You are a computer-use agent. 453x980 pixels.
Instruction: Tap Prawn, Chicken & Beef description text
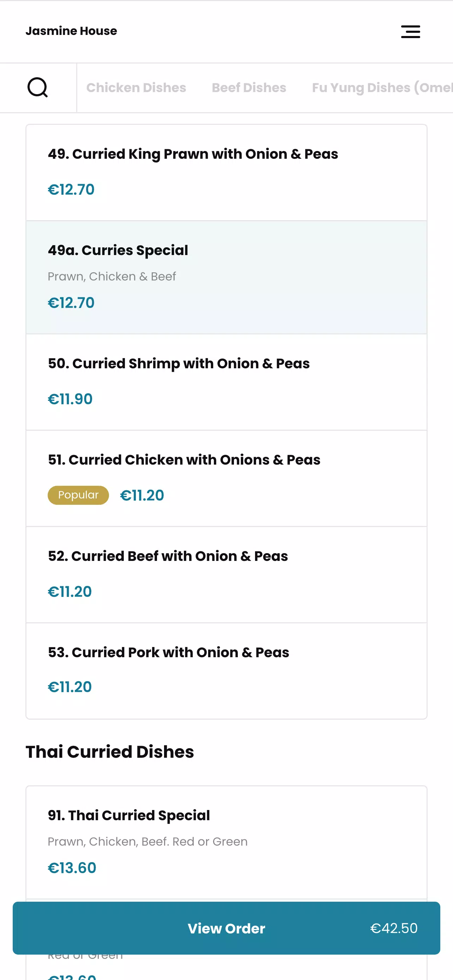111,276
